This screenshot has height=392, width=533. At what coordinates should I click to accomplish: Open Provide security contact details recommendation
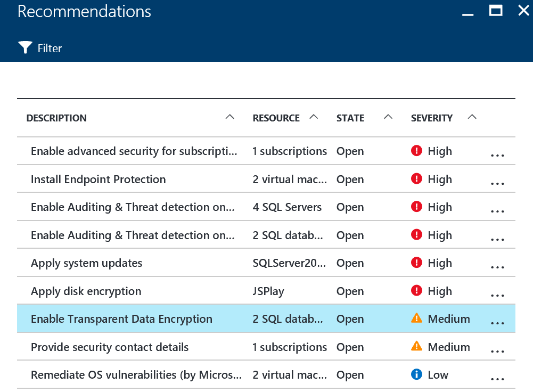coord(110,347)
